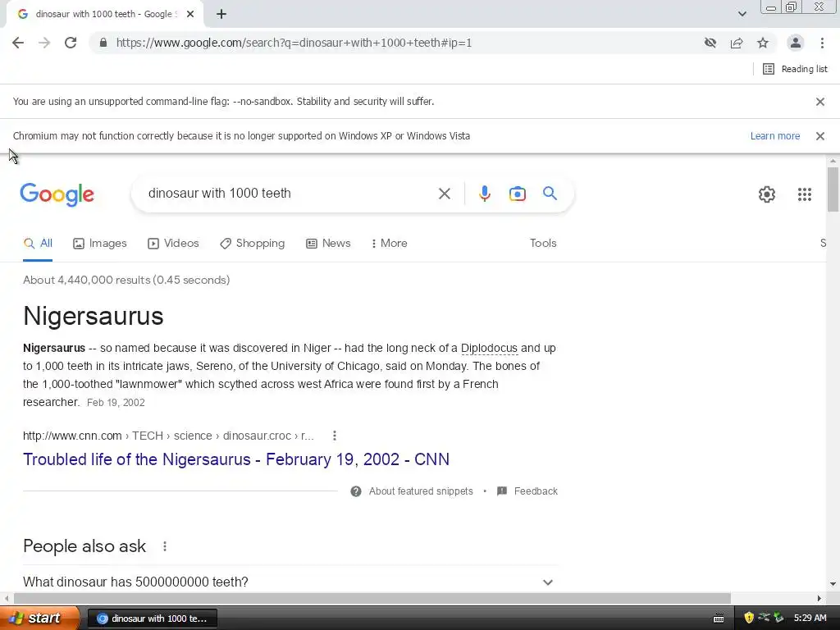Expand the More search categories menu

(390, 244)
